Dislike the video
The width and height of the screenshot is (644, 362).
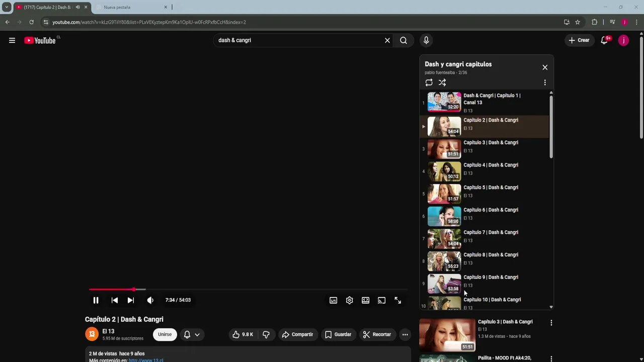click(x=266, y=334)
